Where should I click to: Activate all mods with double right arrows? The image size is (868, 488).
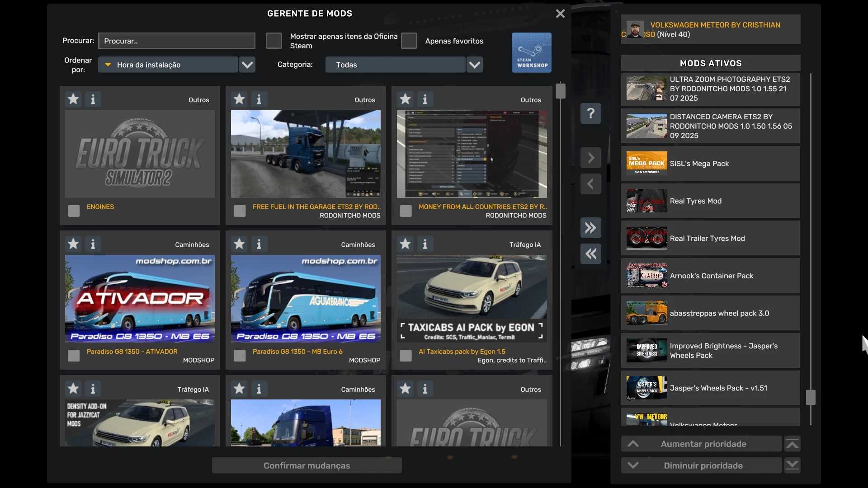(x=590, y=228)
